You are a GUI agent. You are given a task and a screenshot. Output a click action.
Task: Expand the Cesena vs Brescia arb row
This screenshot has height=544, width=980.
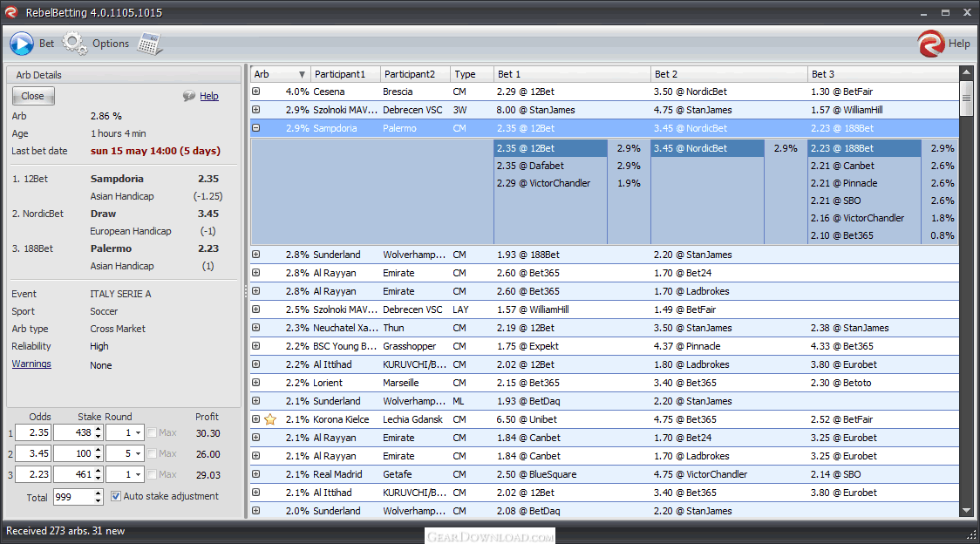click(255, 92)
